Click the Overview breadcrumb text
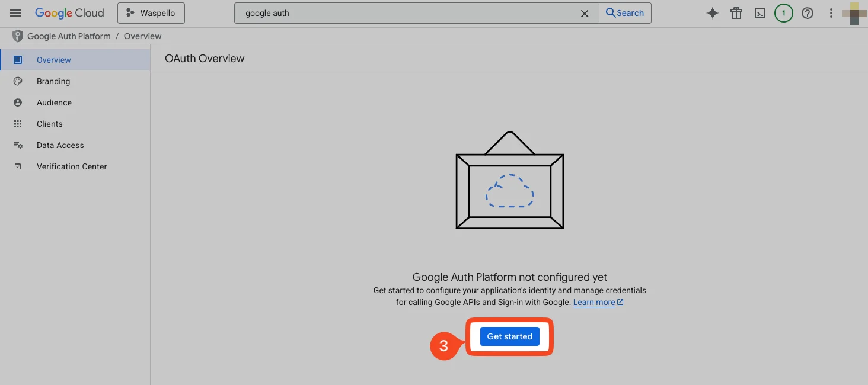 pyautogui.click(x=143, y=36)
